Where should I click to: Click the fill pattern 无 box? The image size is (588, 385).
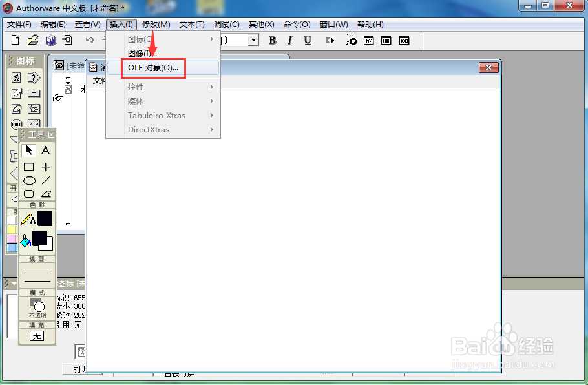point(37,336)
